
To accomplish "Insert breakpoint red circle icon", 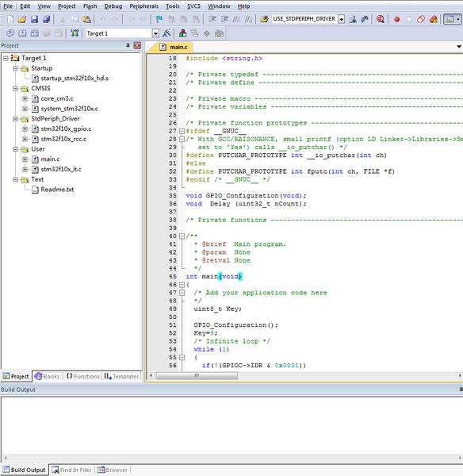I will click(x=396, y=19).
